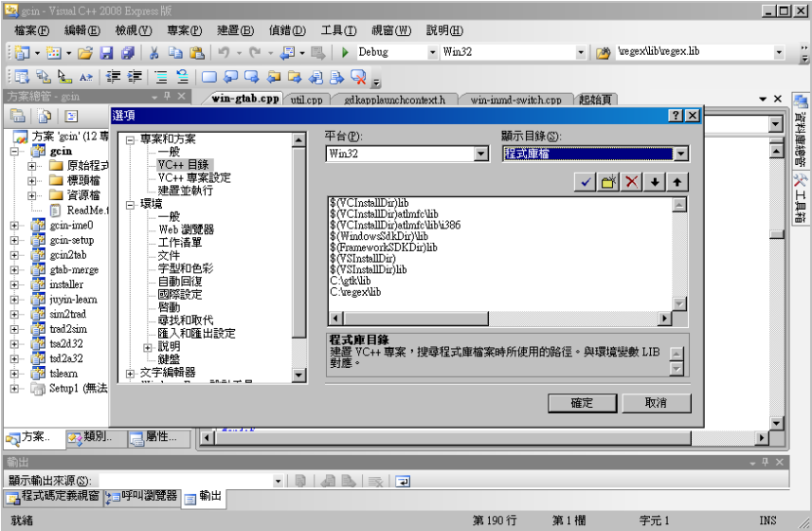Click the directory list horizontal scrollbar
This screenshot has height=531, width=812.
pos(499,318)
